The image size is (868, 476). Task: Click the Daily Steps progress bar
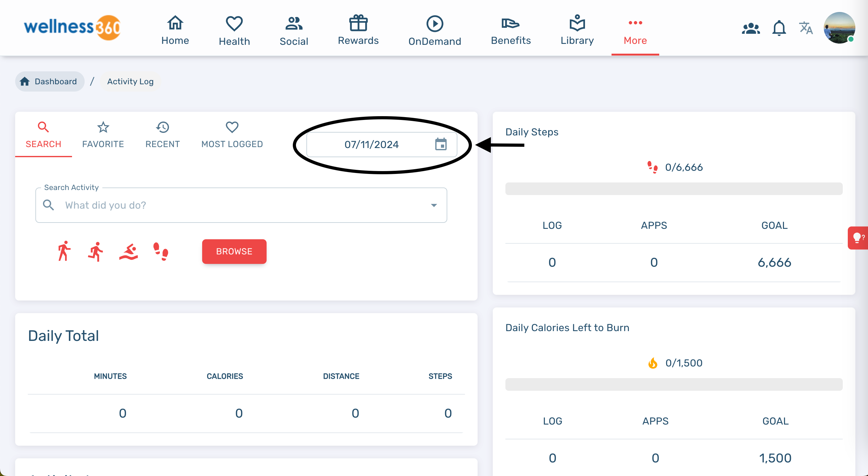click(x=673, y=189)
